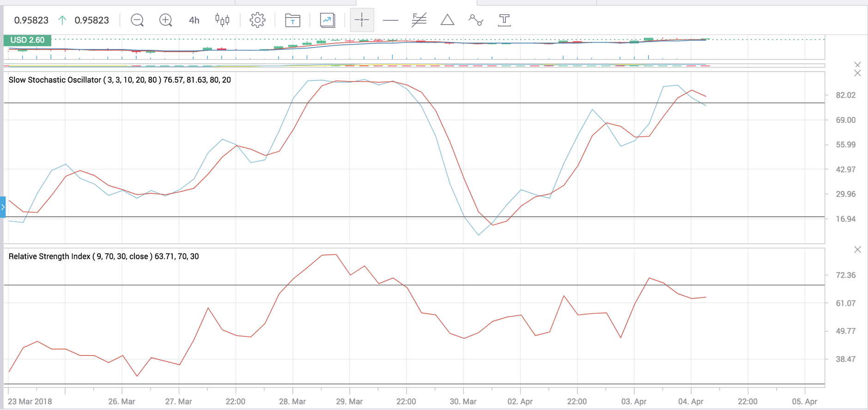Close the Relative Strength Index panel
Screen dimensions: 868x410
click(x=857, y=250)
